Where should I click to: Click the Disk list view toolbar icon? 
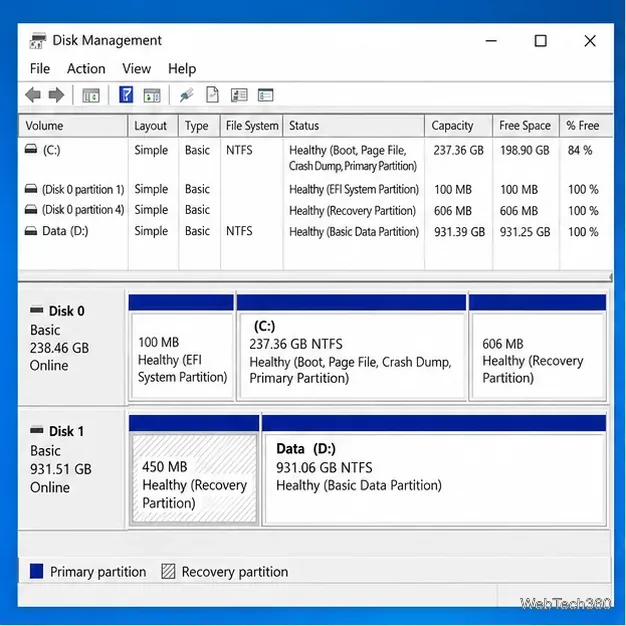point(239,95)
